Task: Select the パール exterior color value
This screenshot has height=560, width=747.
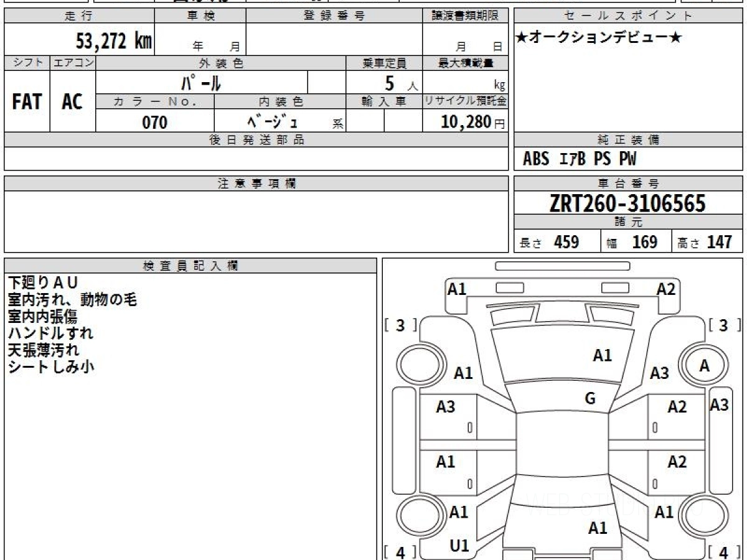Action: coord(201,82)
